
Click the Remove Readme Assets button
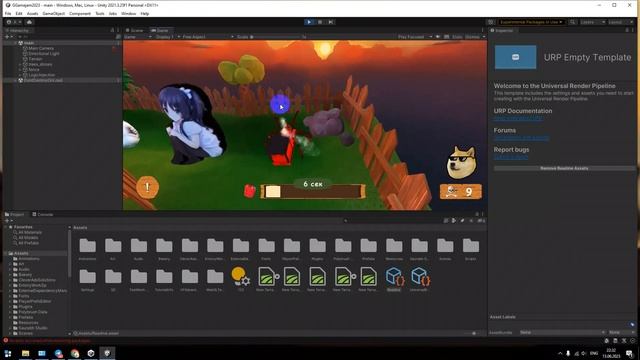(x=564, y=168)
